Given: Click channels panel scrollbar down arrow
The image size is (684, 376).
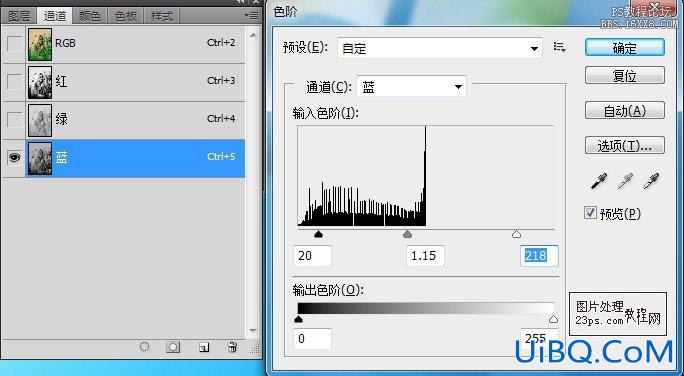Looking at the screenshot, I should (x=253, y=331).
